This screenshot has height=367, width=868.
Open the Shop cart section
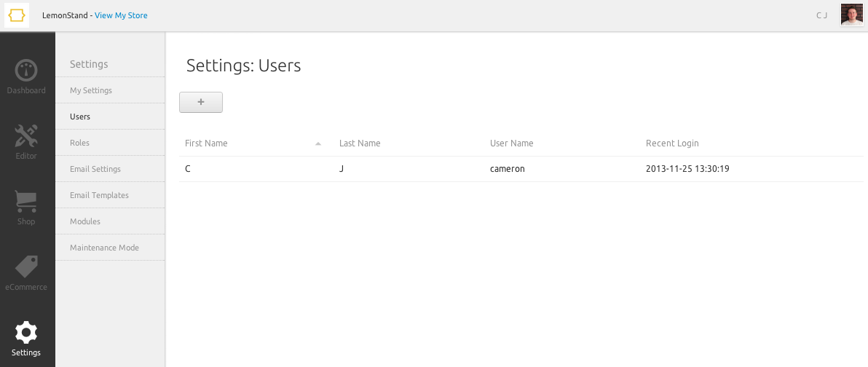click(26, 208)
